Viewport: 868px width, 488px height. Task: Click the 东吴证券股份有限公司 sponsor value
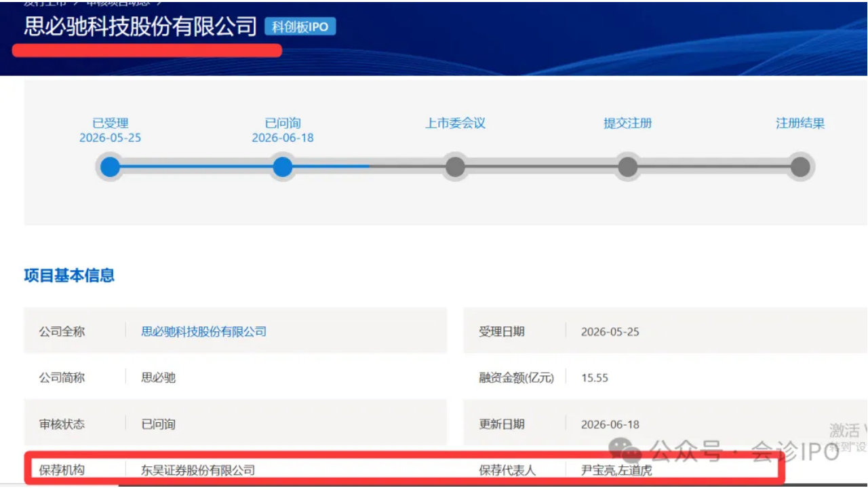coord(198,470)
